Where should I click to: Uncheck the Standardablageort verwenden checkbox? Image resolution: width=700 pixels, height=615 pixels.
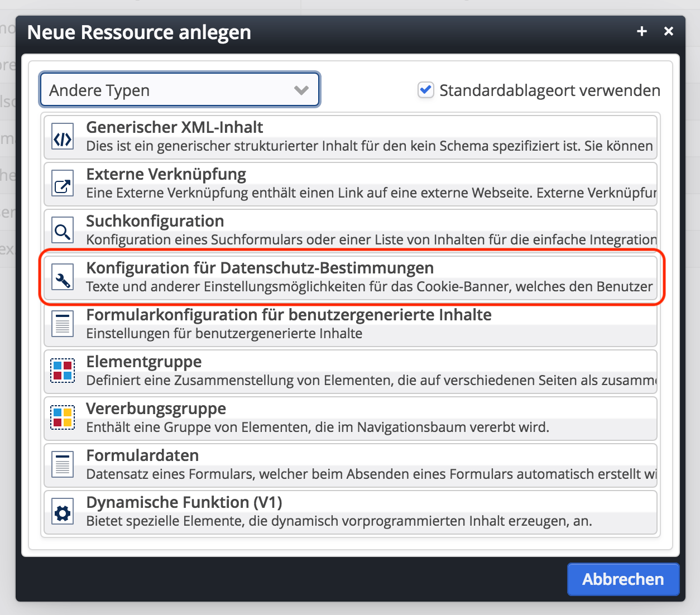[426, 90]
